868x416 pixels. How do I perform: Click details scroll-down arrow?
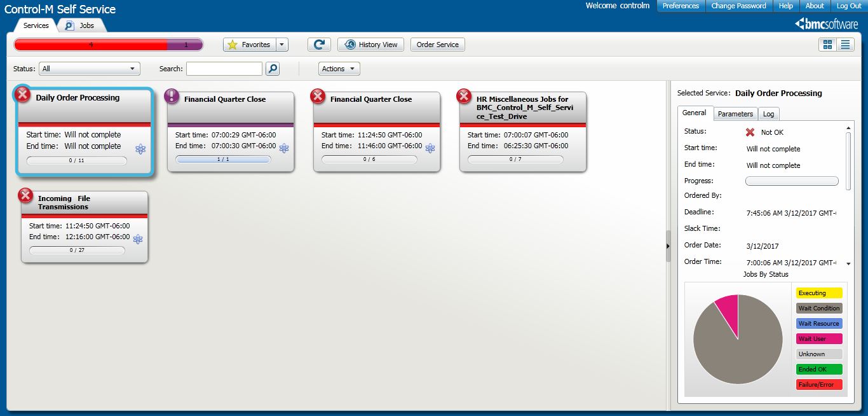pyautogui.click(x=848, y=263)
